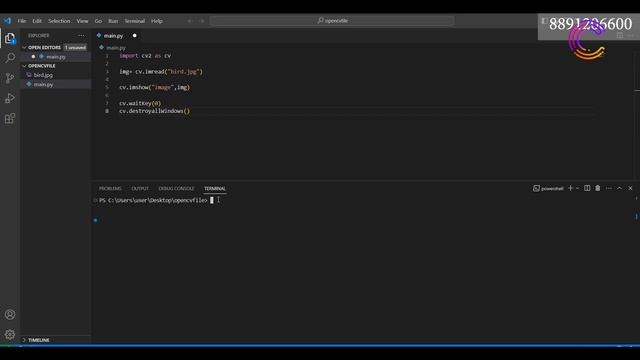Go back using the navigation arrow
The width and height of the screenshot is (640, 360).
190,21
